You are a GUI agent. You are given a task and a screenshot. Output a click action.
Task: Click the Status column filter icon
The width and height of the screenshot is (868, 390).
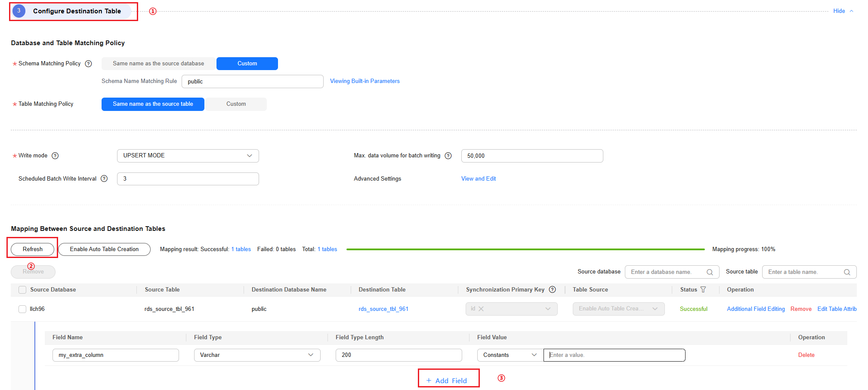click(x=703, y=289)
